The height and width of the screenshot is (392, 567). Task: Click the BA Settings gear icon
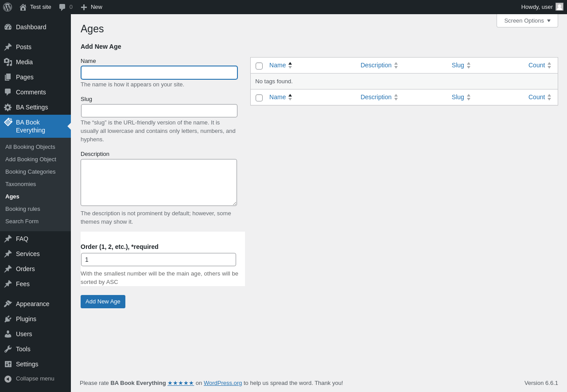coord(8,107)
